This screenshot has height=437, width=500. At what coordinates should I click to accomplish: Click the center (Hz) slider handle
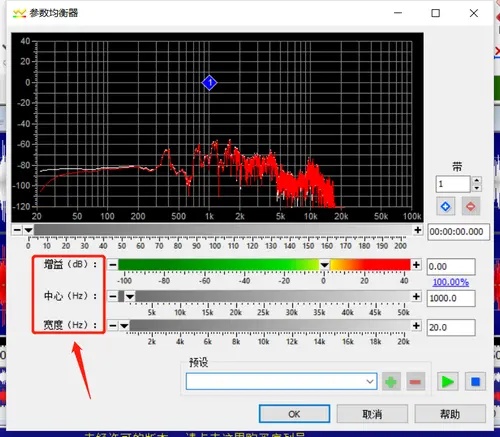(x=130, y=297)
